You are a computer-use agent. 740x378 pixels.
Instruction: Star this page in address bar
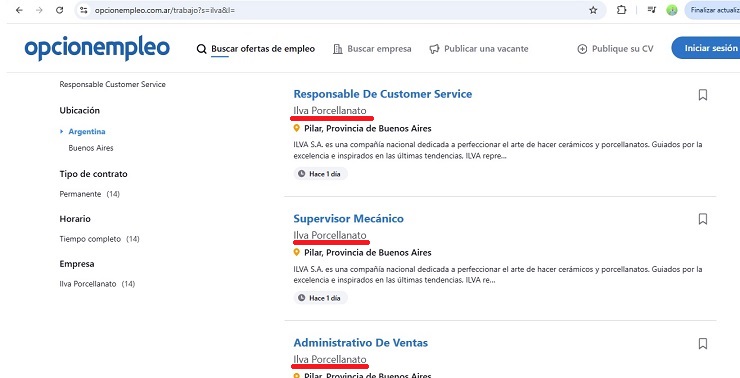(593, 10)
